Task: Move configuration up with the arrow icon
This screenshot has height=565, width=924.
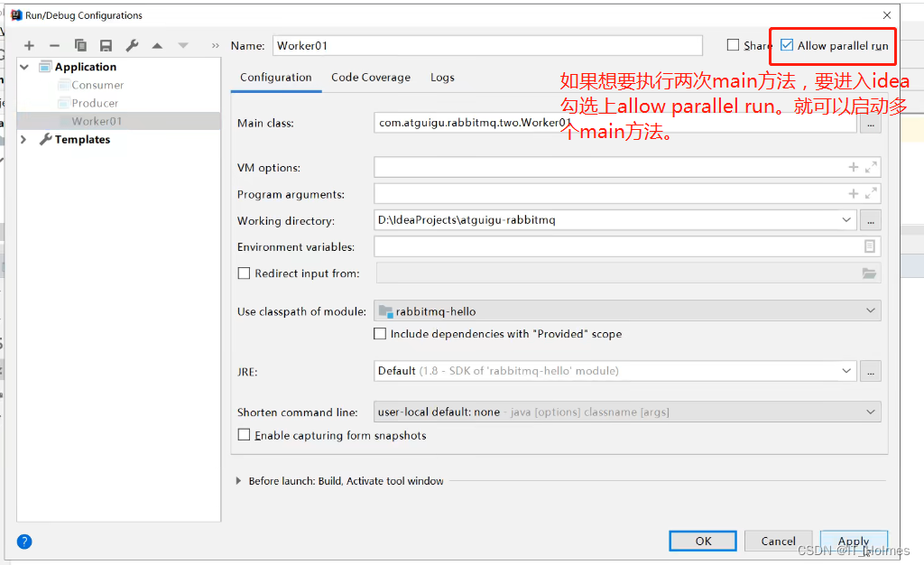Action: 157,46
